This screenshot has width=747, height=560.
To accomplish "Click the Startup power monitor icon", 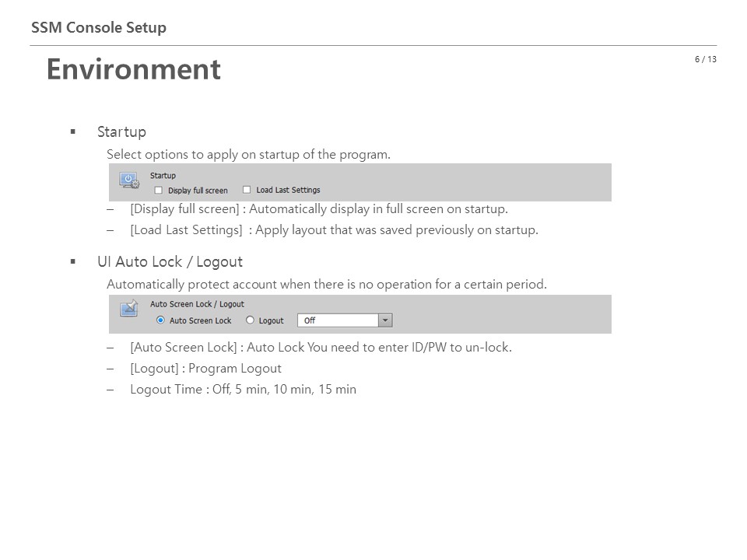I will click(129, 181).
